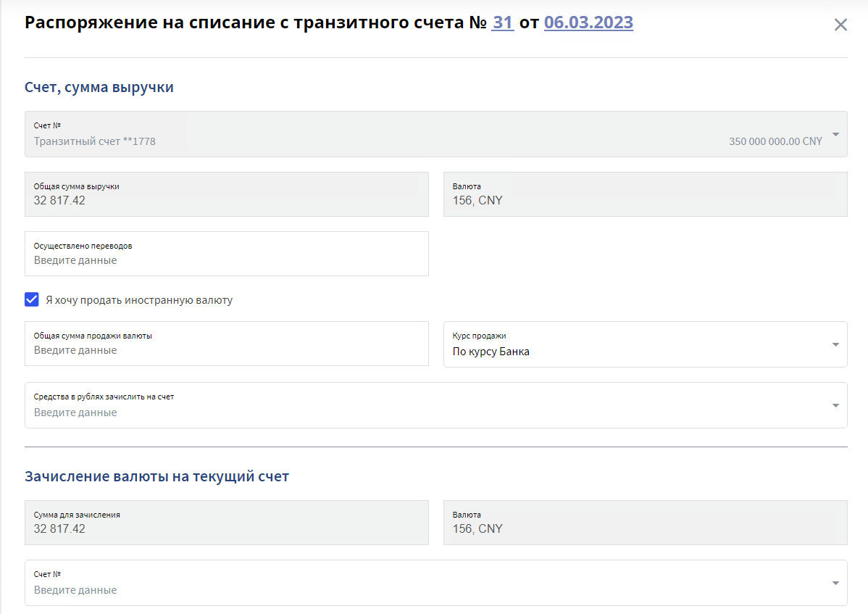The image size is (868, 614).
Task: Open the date 06.03.2023 link in title
Action: point(588,22)
